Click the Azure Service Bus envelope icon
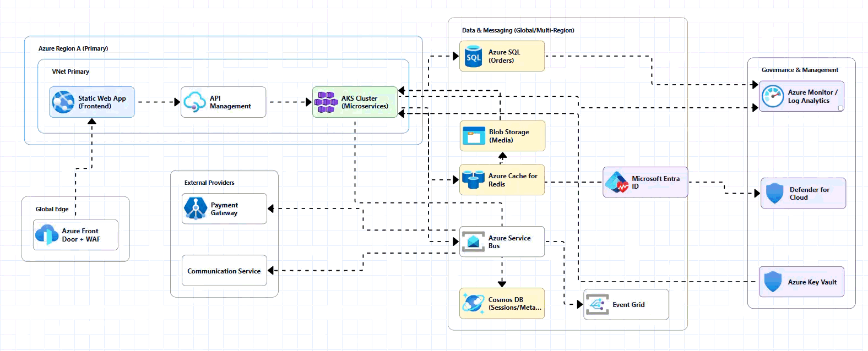 (474, 242)
